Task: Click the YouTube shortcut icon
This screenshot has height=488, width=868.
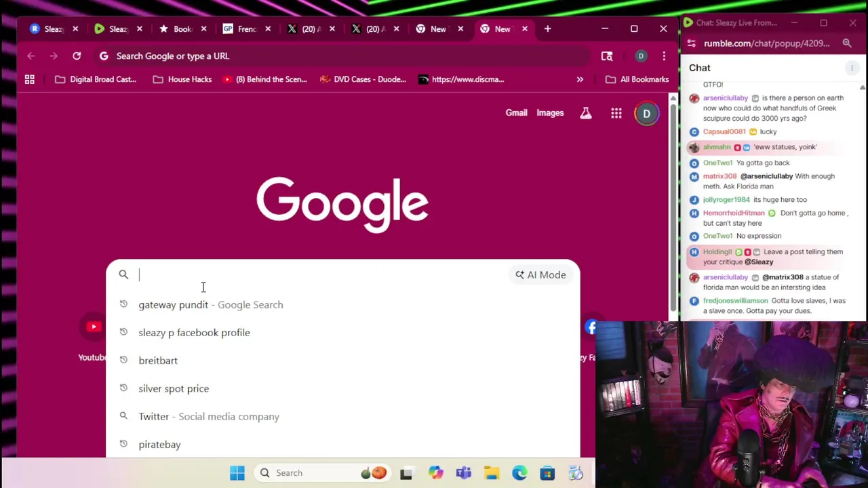Action: 94,327
